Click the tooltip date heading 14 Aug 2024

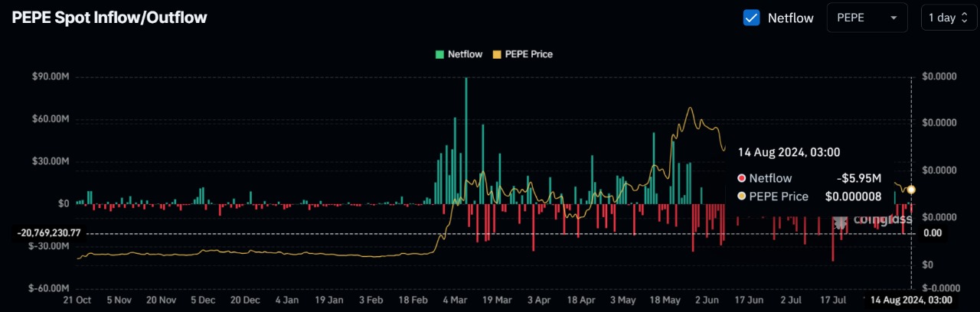pyautogui.click(x=789, y=152)
